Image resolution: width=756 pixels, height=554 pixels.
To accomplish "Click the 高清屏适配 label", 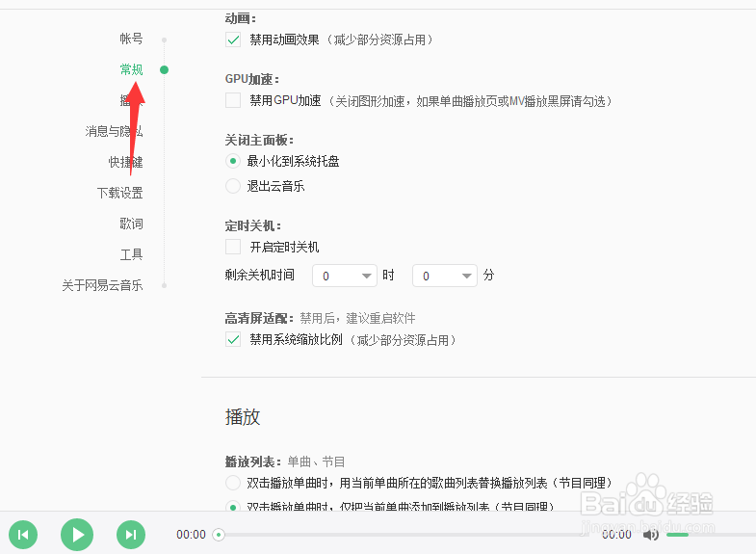I will pos(259,318).
